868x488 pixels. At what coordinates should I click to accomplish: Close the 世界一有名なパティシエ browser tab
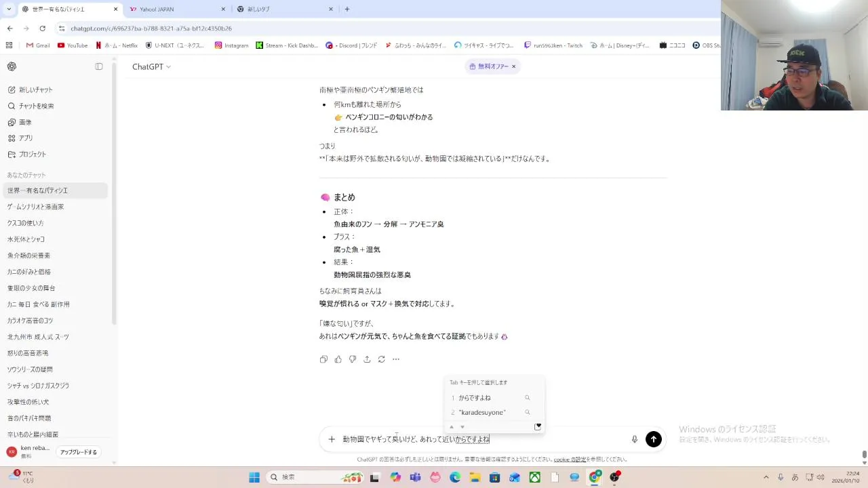point(115,9)
